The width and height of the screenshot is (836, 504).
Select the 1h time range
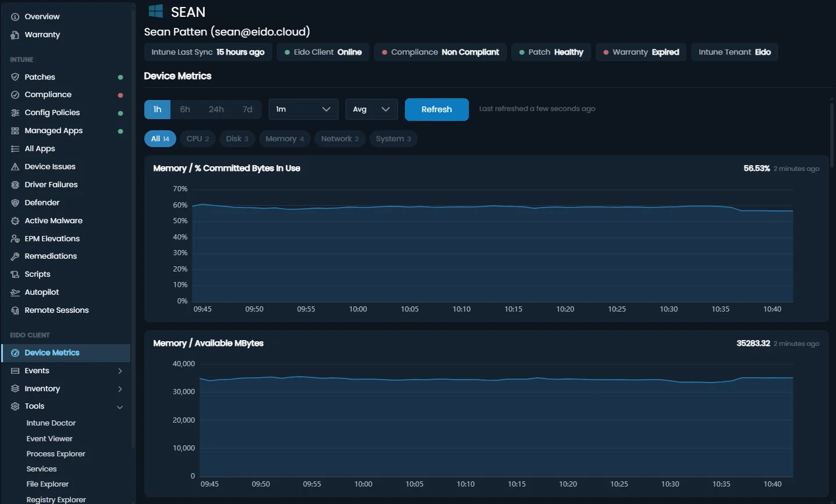click(x=157, y=109)
